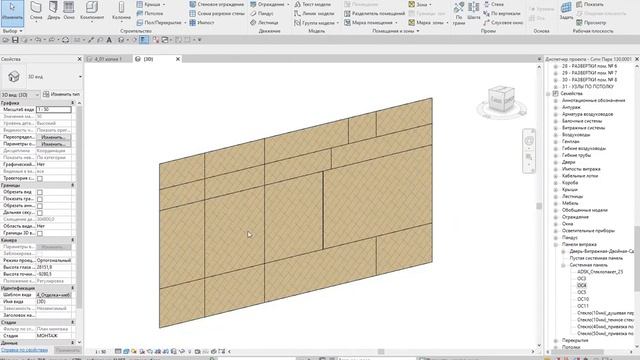The width and height of the screenshot is (640, 360).
Task: Select ОС4 panel type in project browser
Action: click(582, 285)
